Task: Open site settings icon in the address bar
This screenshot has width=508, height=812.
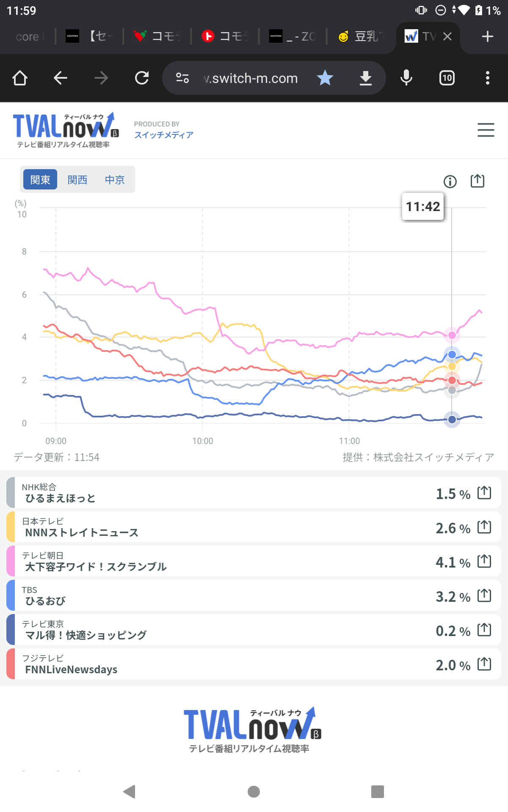Action: [x=182, y=78]
